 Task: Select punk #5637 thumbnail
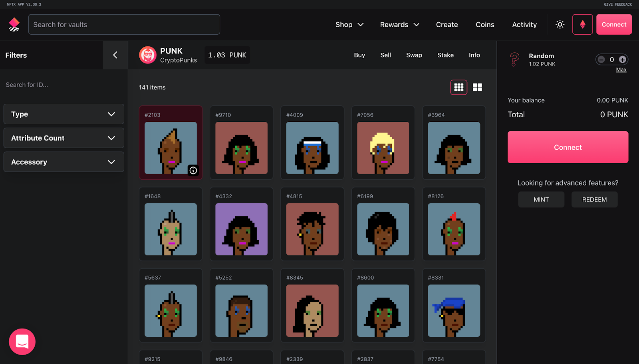tap(171, 311)
